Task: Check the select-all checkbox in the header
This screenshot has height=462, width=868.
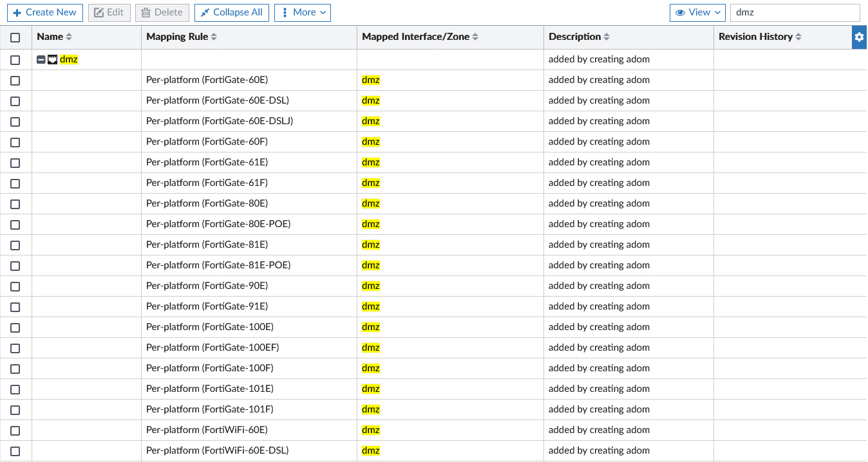Action: [x=15, y=37]
